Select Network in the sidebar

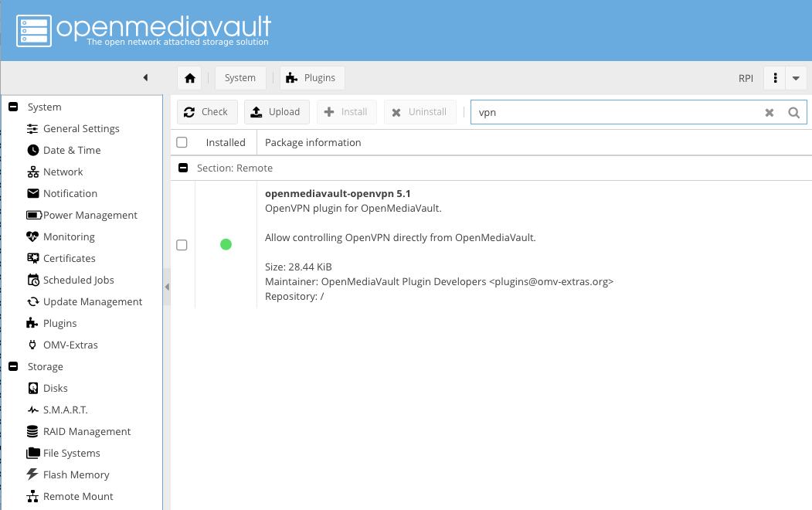point(63,172)
